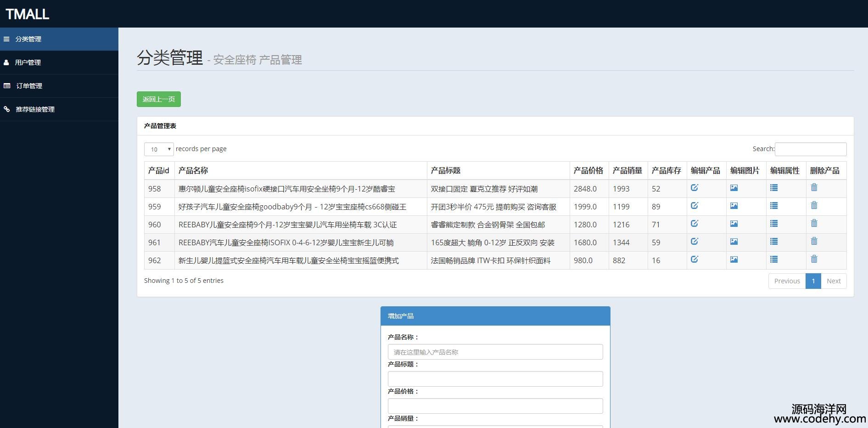Image resolution: width=868 pixels, height=428 pixels.
Task: Click the Next pagination button
Action: [834, 281]
